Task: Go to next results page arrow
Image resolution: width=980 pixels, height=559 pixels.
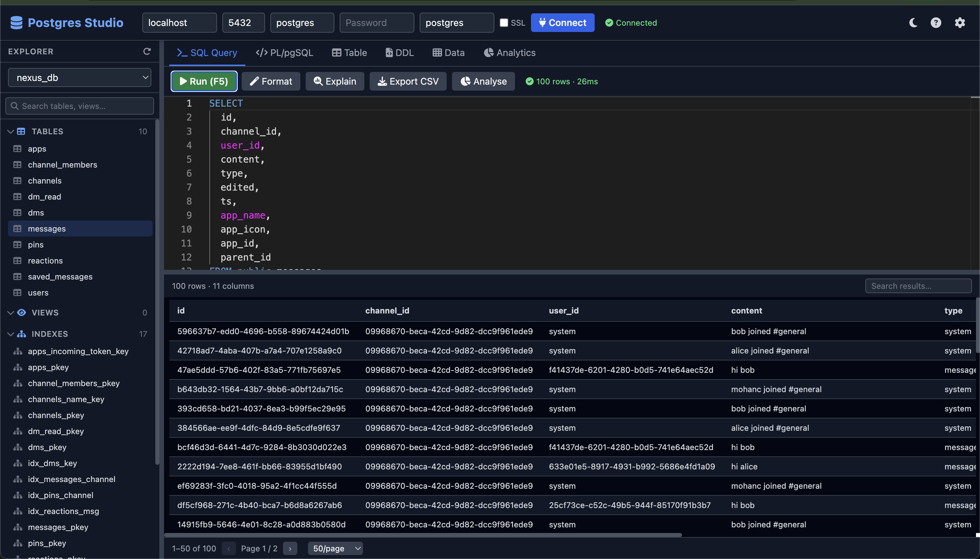Action: point(290,548)
